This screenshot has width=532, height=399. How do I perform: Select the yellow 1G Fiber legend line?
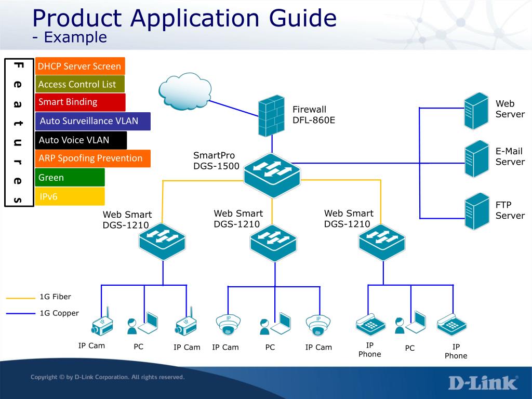click(x=20, y=298)
